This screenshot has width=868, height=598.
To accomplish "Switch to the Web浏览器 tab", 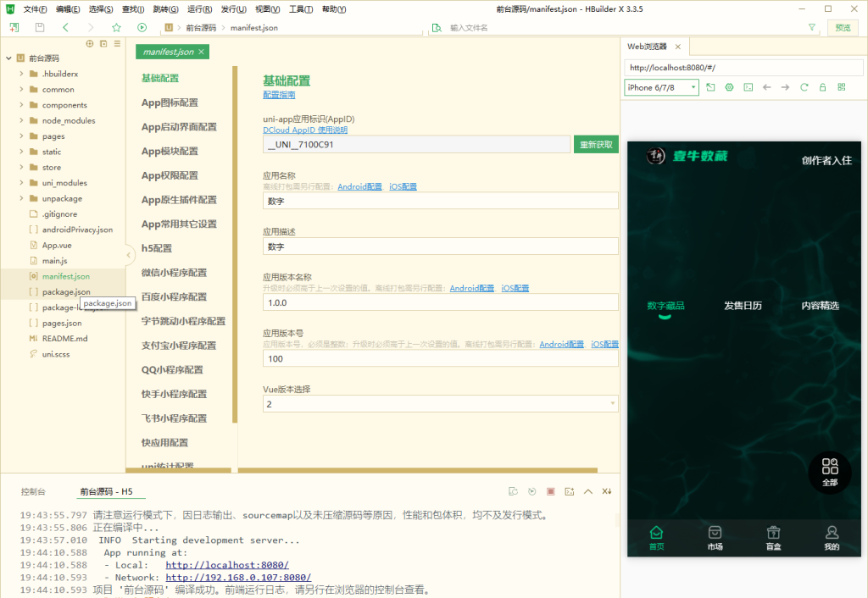I will pyautogui.click(x=648, y=47).
